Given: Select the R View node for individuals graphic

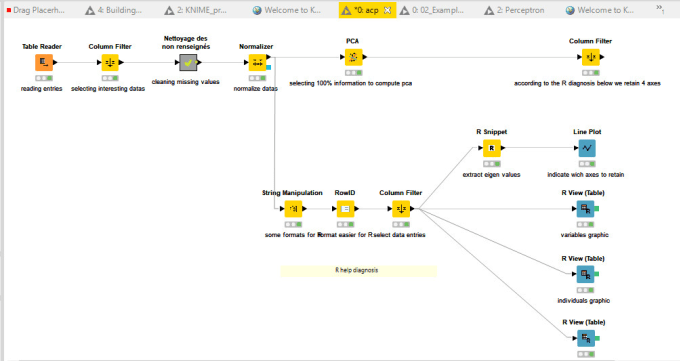Looking at the screenshot, I should (x=585, y=274).
